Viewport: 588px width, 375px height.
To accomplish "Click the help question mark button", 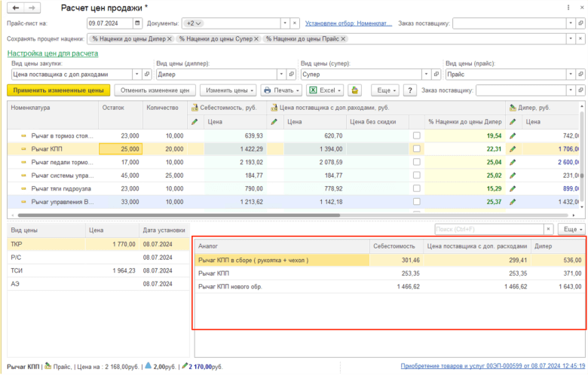I will point(410,90).
